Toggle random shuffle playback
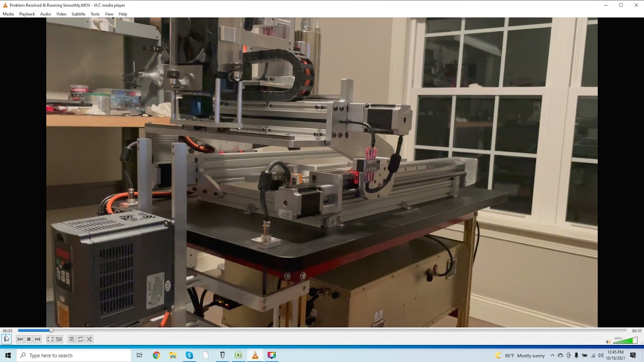644x362 pixels. point(89,339)
